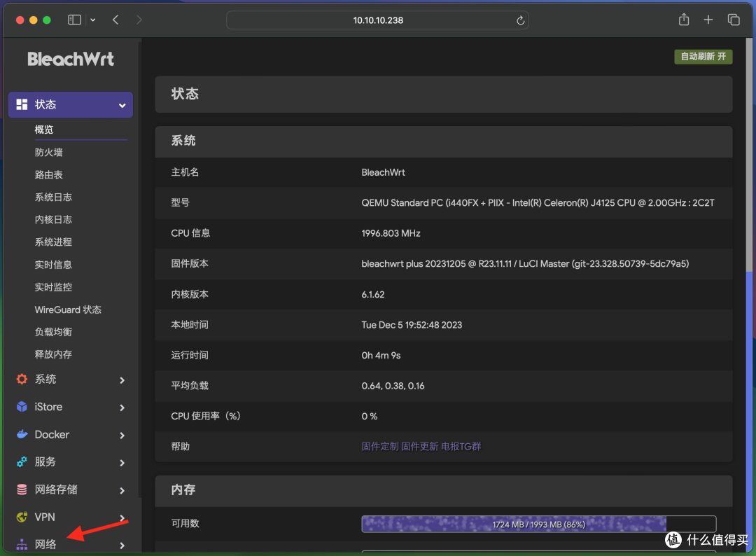Click the Safari share icon
Screen dimensions: 756x556
click(684, 20)
